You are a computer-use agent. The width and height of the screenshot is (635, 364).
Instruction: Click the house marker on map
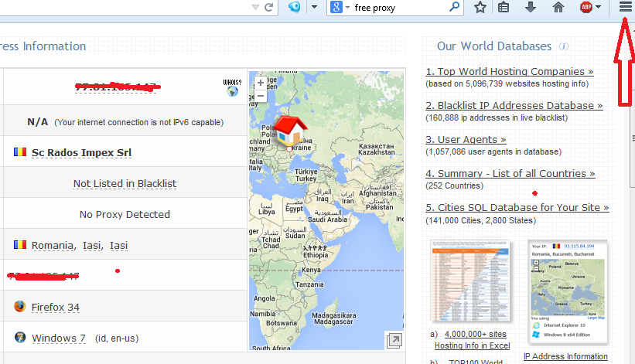coord(290,130)
